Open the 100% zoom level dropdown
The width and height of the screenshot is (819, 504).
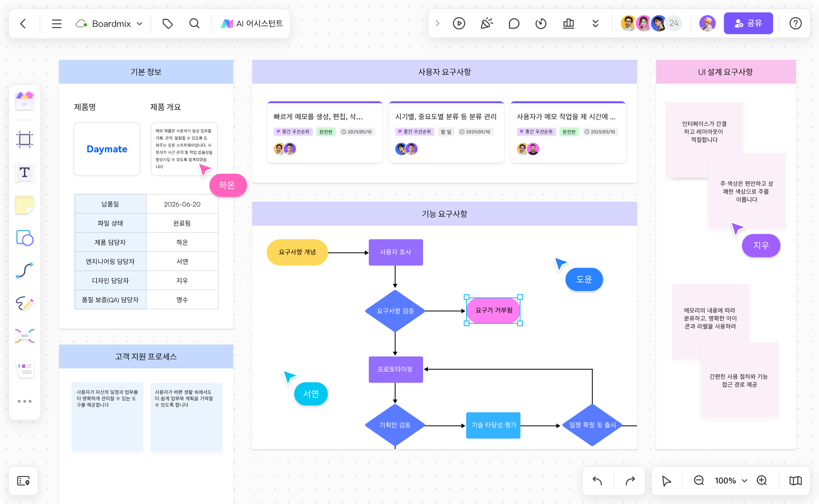tap(731, 481)
